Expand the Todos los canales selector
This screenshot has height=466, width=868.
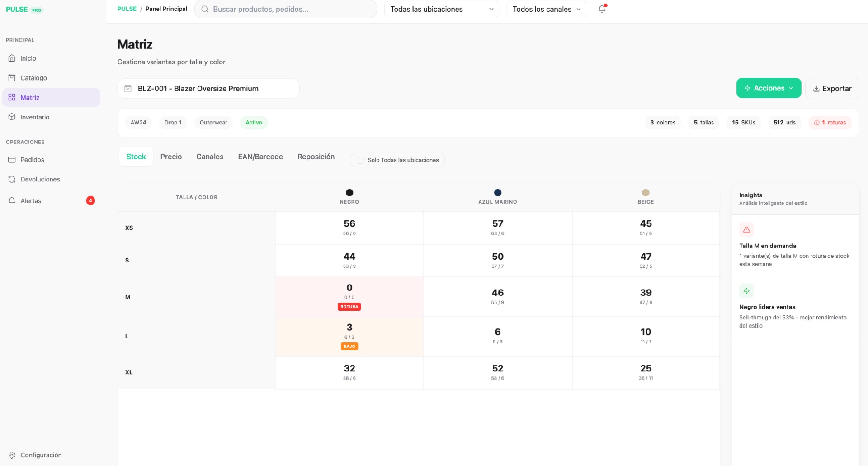(x=545, y=9)
